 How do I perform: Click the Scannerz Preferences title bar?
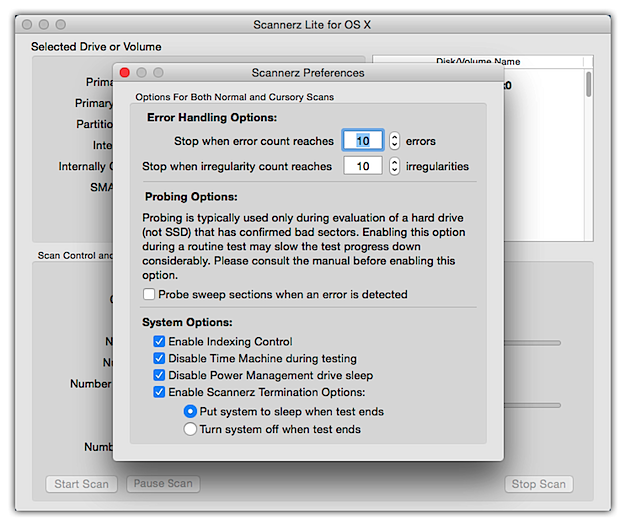pyautogui.click(x=308, y=73)
